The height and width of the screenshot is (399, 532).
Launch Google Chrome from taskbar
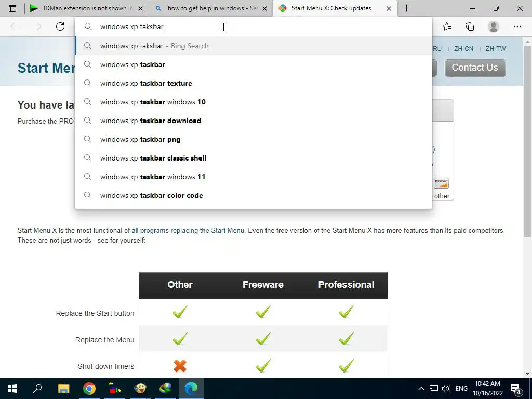coord(89,389)
